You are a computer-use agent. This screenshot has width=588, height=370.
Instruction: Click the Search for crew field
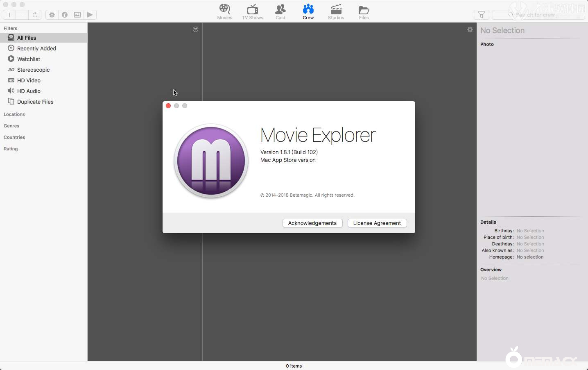point(538,15)
